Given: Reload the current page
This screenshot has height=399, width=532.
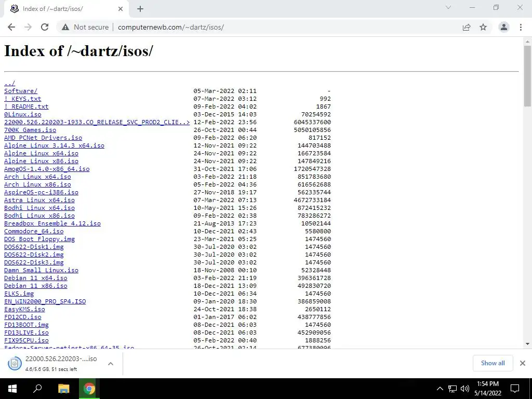Looking at the screenshot, I should point(45,27).
